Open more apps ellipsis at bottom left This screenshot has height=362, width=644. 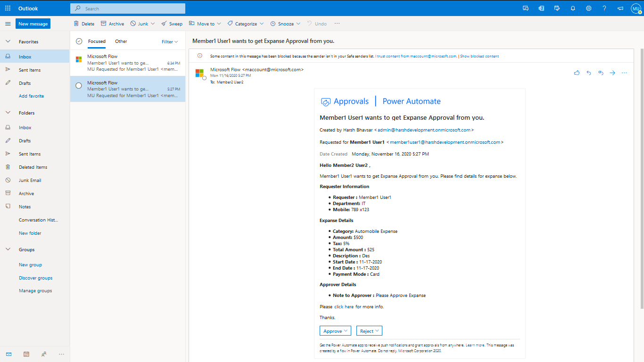click(61, 354)
